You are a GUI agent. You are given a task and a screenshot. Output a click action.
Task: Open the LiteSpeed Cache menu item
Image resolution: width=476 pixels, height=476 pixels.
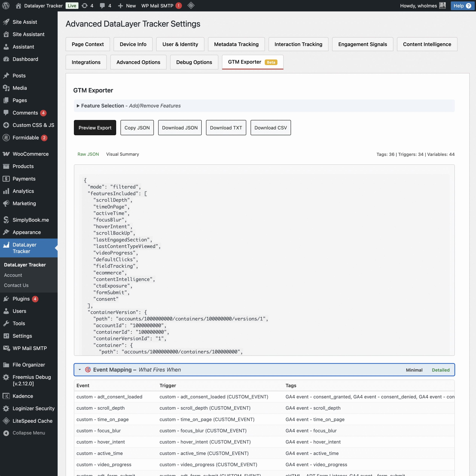tap(29, 421)
